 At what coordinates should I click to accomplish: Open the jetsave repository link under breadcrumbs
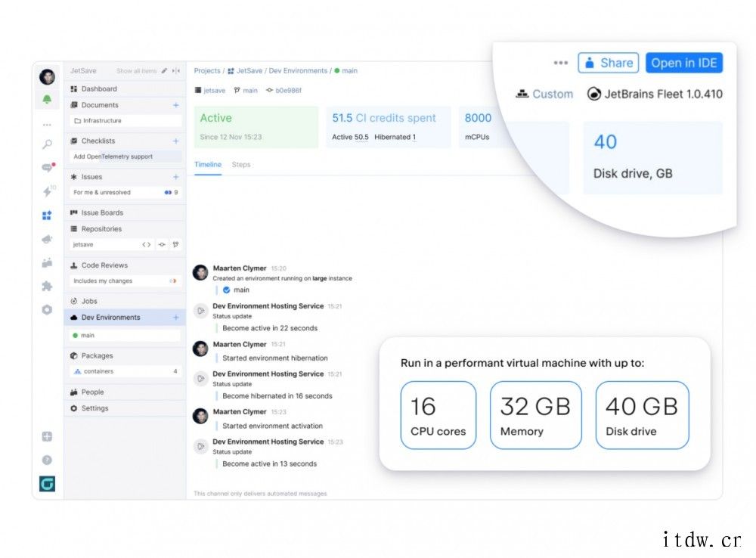click(x=210, y=90)
